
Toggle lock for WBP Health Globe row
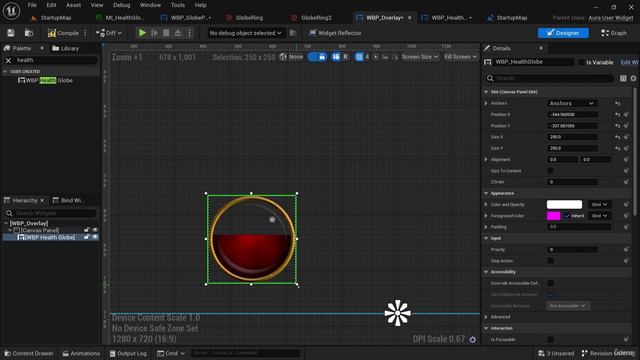click(87, 237)
